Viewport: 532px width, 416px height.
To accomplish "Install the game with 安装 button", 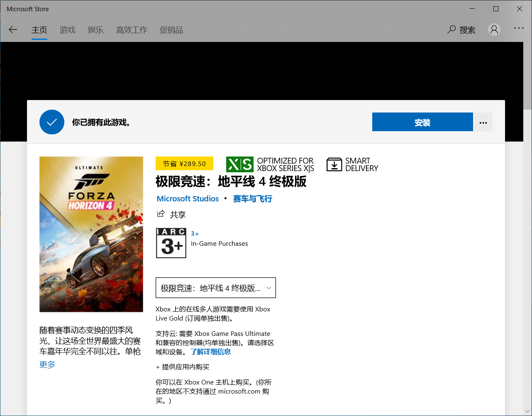I will [422, 122].
